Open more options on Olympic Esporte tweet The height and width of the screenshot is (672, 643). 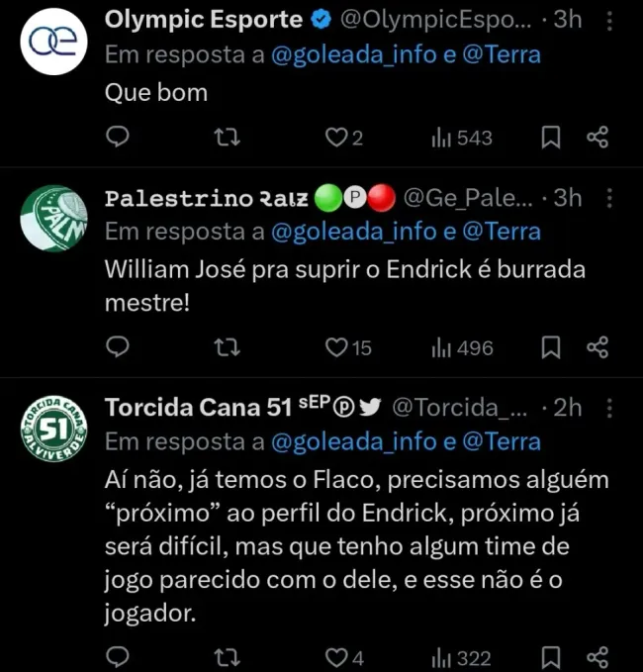click(609, 19)
